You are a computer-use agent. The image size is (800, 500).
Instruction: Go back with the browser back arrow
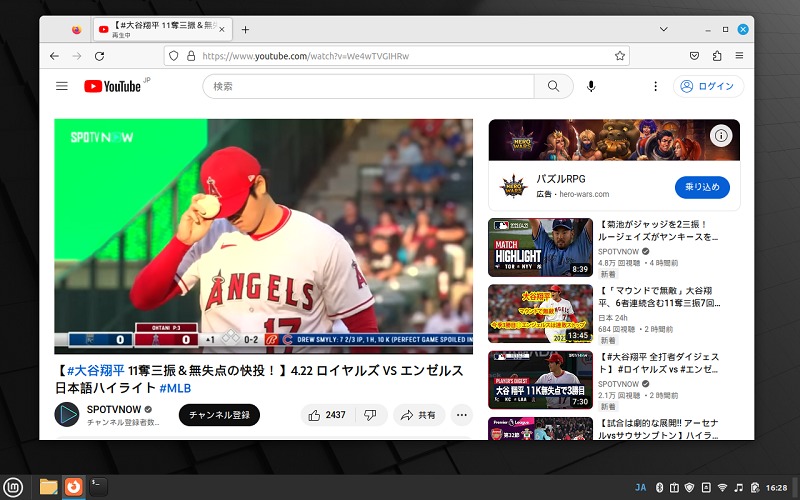tap(55, 56)
